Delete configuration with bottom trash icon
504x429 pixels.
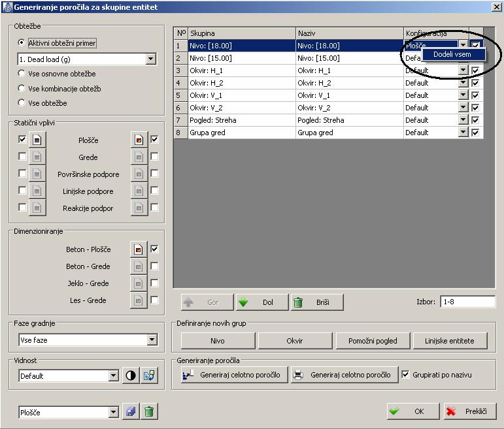pyautogui.click(x=149, y=411)
